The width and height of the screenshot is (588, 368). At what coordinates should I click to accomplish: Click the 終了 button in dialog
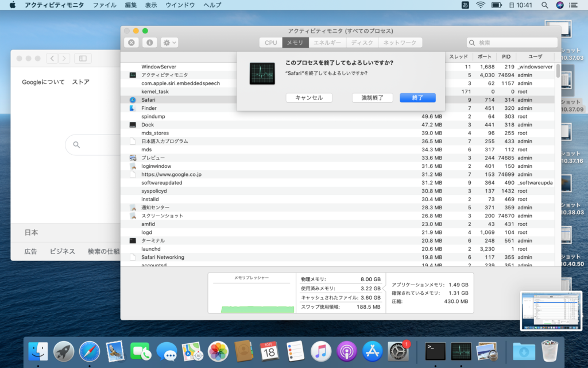(417, 98)
